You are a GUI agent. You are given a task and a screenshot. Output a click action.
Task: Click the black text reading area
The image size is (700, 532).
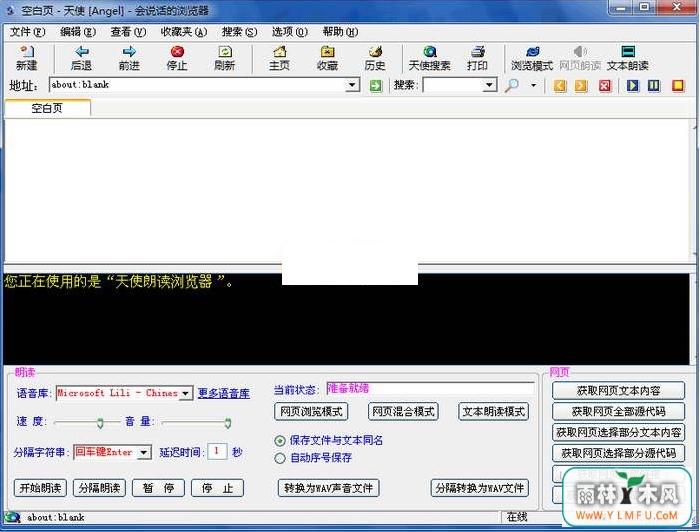coord(346,319)
